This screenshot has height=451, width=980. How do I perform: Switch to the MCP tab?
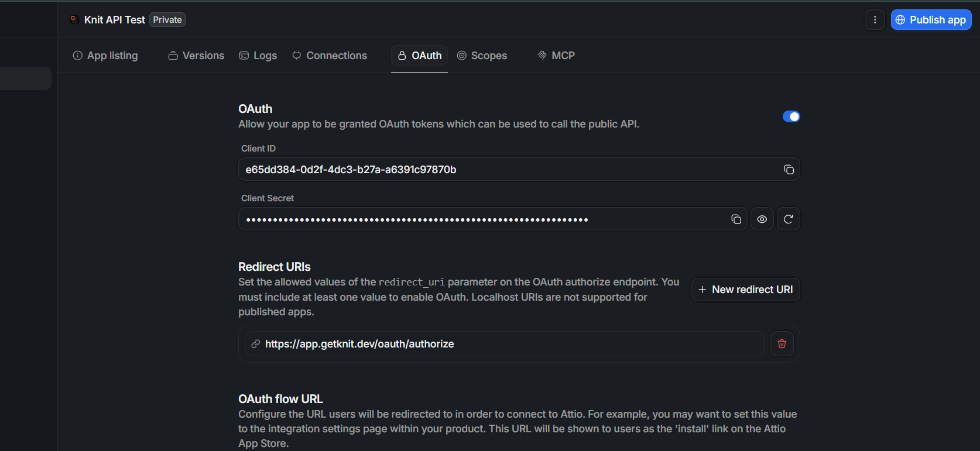click(556, 56)
